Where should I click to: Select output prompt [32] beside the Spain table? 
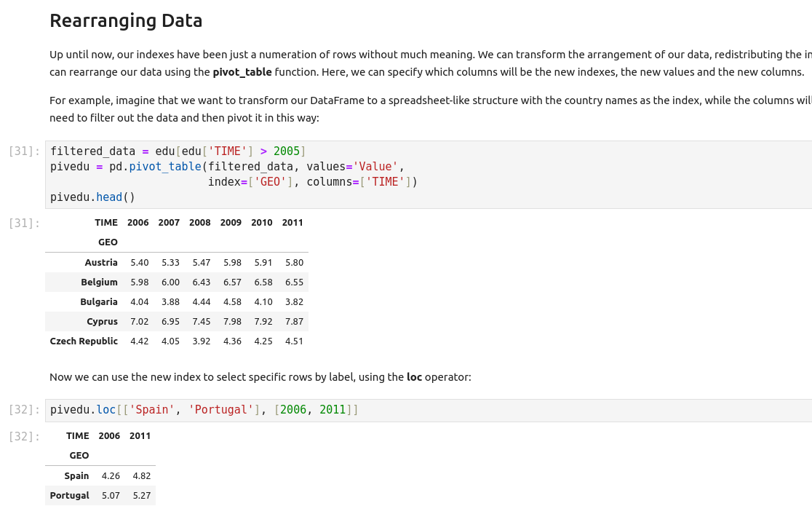[x=24, y=436]
